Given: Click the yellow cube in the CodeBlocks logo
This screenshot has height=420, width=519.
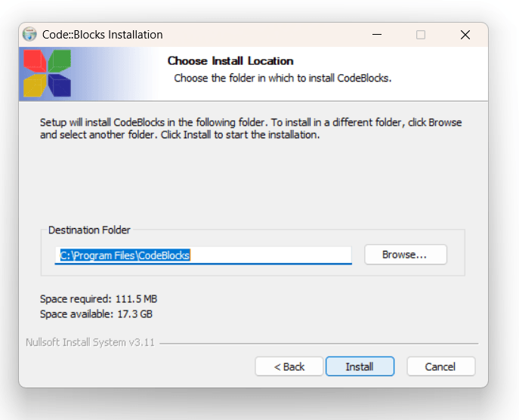Looking at the screenshot, I should pos(35,86).
